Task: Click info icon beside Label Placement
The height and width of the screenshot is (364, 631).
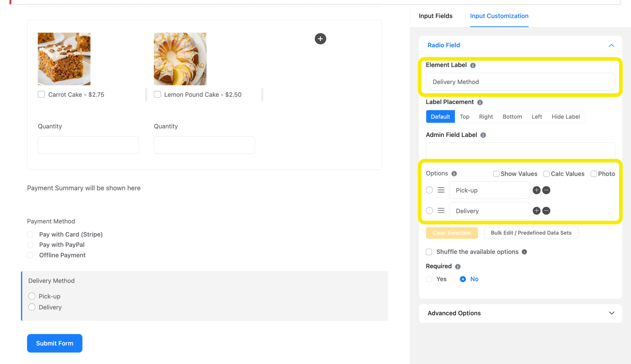Action: (x=480, y=102)
